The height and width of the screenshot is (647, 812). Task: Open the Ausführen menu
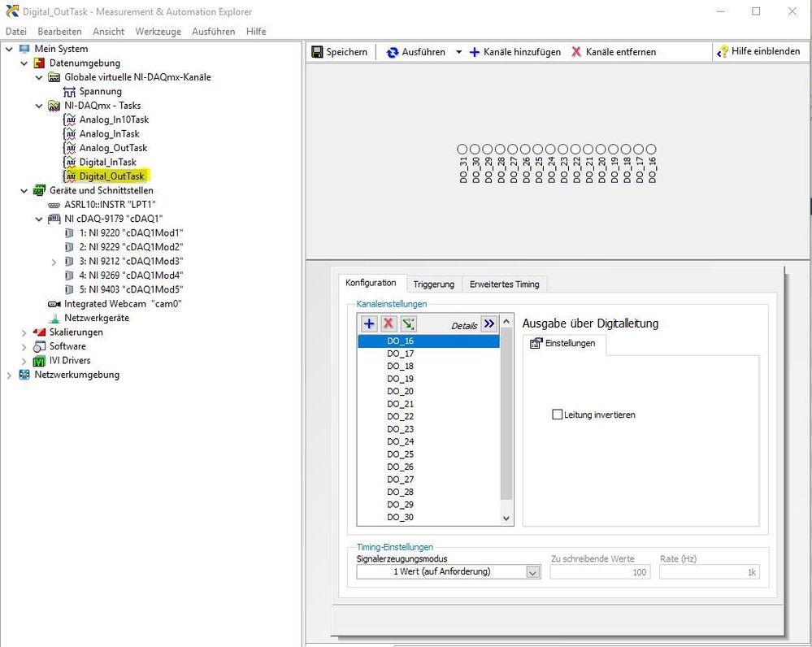pos(213,31)
